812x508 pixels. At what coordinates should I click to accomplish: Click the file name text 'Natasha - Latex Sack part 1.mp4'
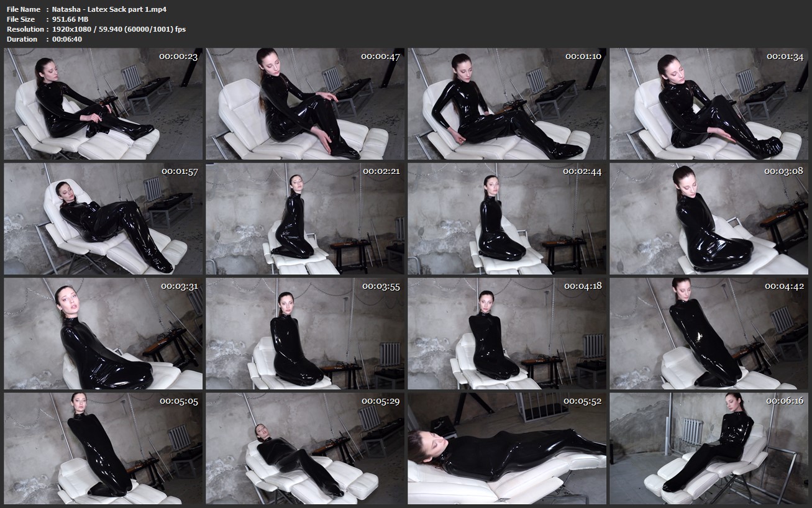109,9
